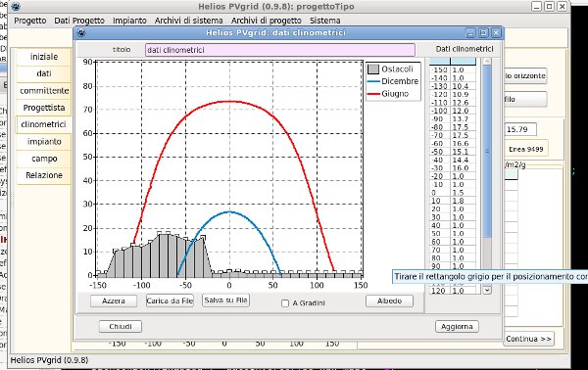
Task: Click the titolo text field
Action: (280, 50)
